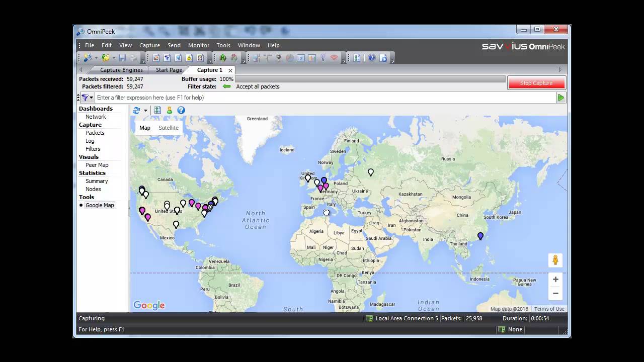Image resolution: width=644 pixels, height=362 pixels.
Task: Open the Terms of Use link
Action: coord(549,309)
